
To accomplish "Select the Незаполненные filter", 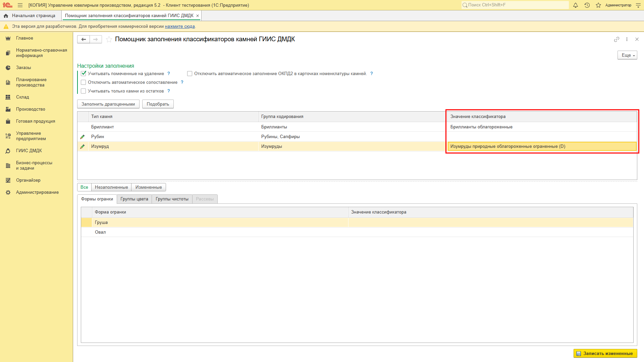I will click(111, 187).
